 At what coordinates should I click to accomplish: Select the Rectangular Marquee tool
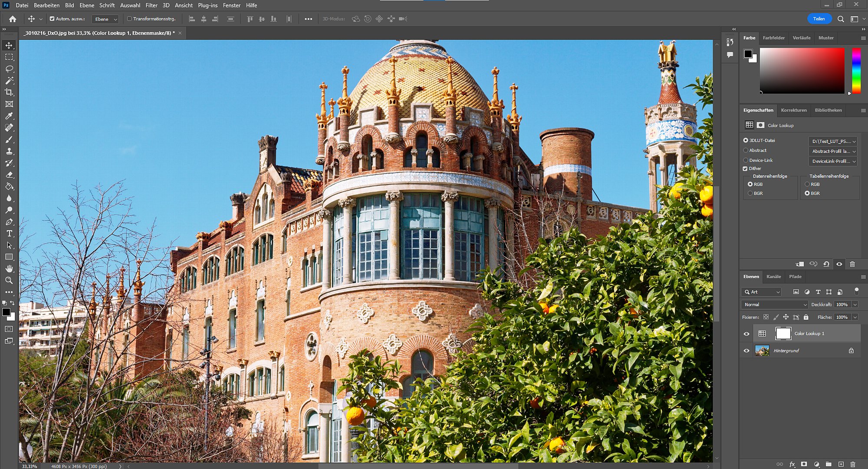click(x=9, y=57)
